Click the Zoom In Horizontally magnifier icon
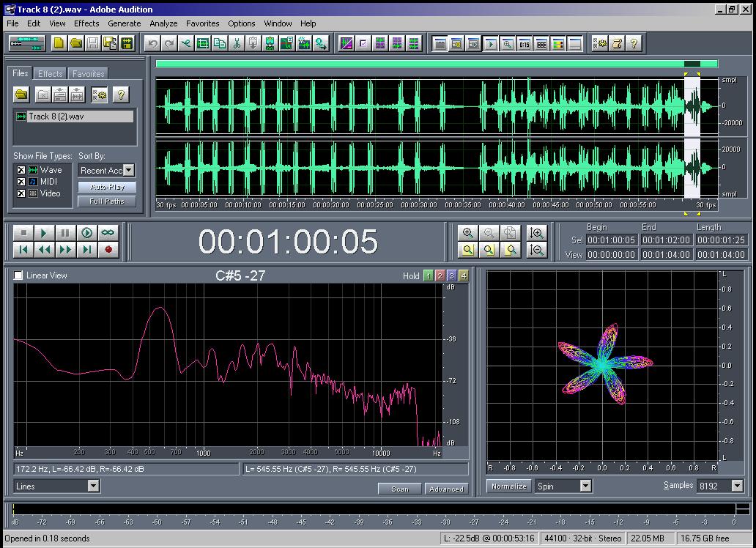 pos(467,233)
